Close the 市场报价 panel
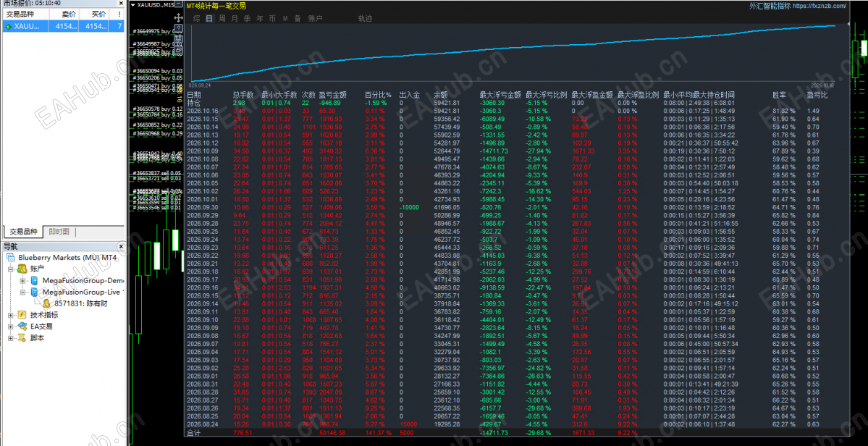The image size is (868, 446). click(x=121, y=4)
